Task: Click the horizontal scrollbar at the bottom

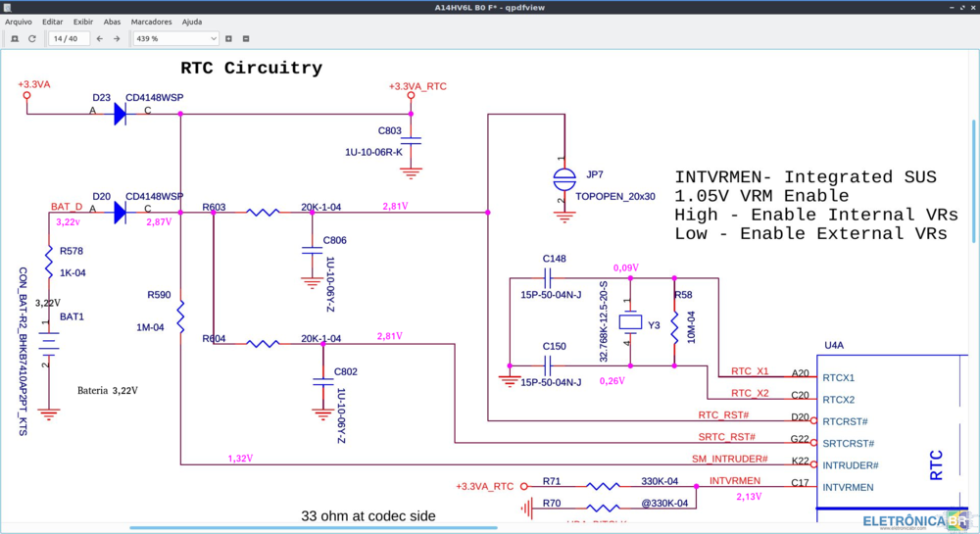Action: click(314, 528)
